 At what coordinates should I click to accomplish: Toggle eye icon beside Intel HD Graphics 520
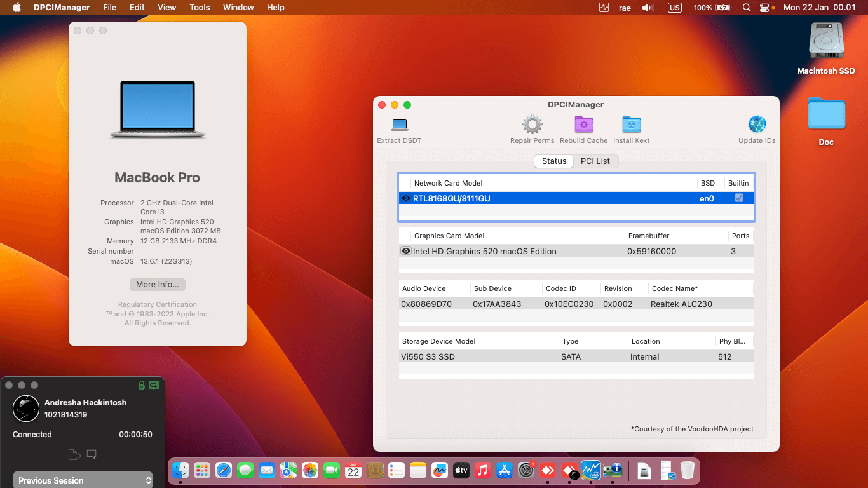tap(406, 251)
